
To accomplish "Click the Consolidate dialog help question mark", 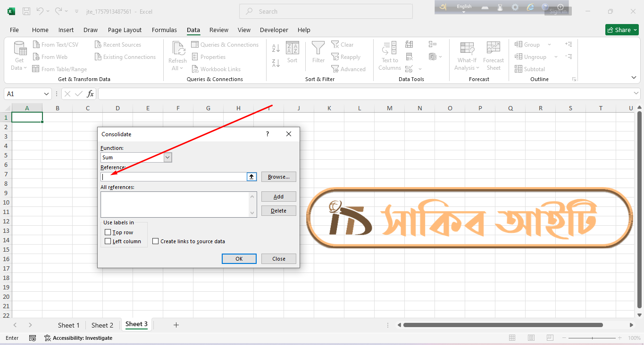I will (x=268, y=134).
